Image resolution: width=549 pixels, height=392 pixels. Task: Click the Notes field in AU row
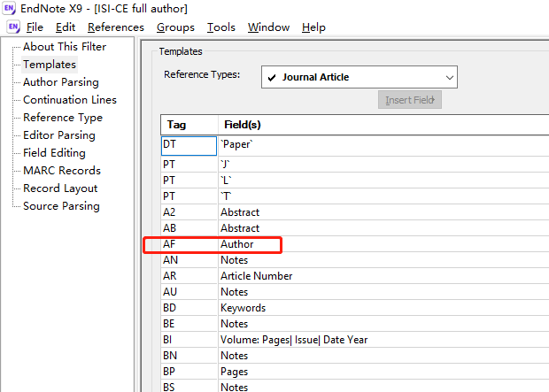383,292
